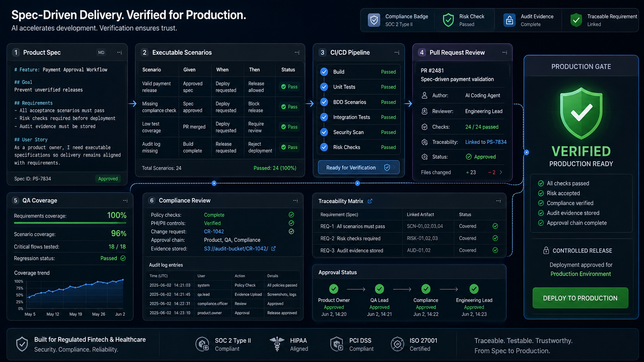The width and height of the screenshot is (644, 362).
Task: Open Executable Scenarios panel options menu
Action: (297, 52)
